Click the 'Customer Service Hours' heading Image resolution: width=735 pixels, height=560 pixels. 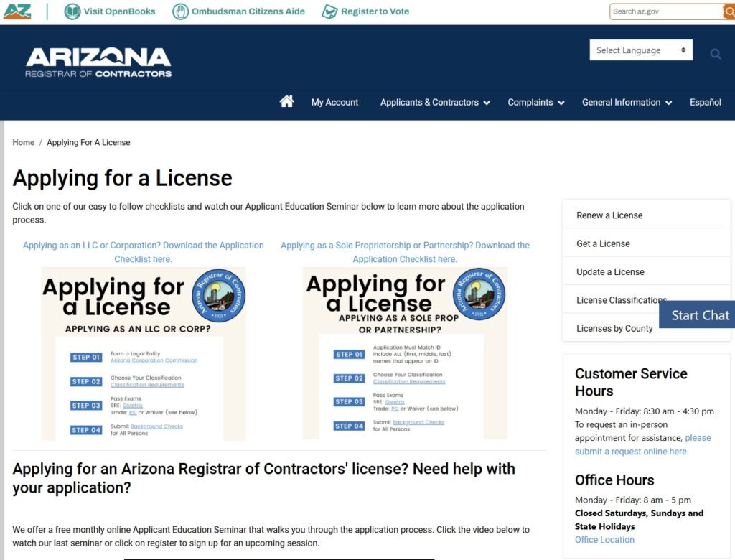pos(631,382)
